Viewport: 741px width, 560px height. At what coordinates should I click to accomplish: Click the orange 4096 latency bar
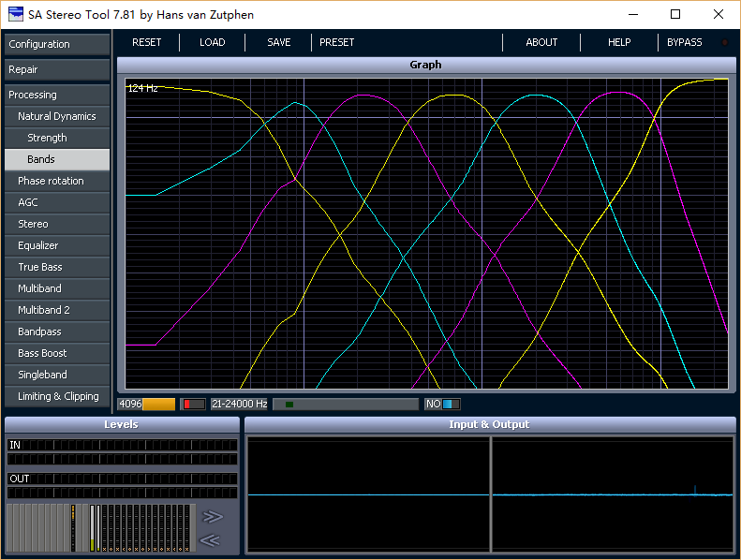[147, 405]
